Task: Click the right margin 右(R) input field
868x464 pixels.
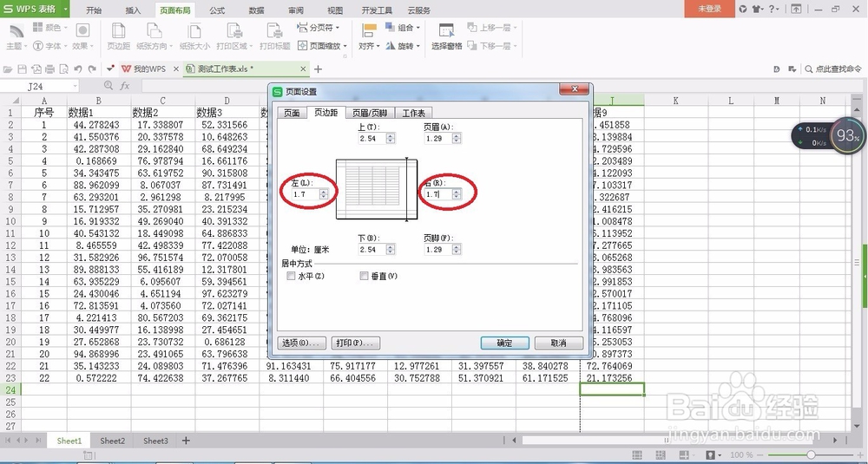Action: pos(437,194)
